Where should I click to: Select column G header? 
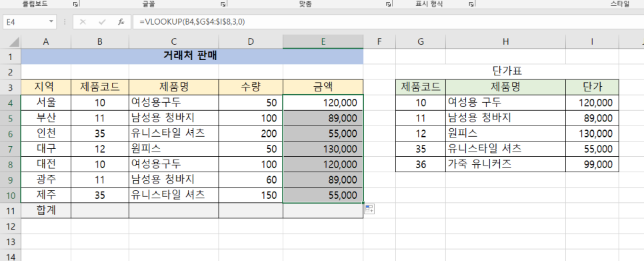(421, 41)
